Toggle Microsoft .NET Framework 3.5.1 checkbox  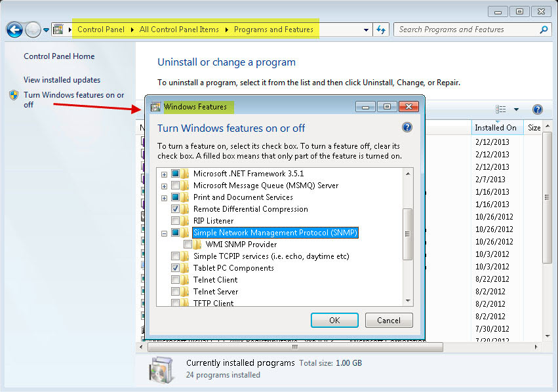(x=176, y=174)
